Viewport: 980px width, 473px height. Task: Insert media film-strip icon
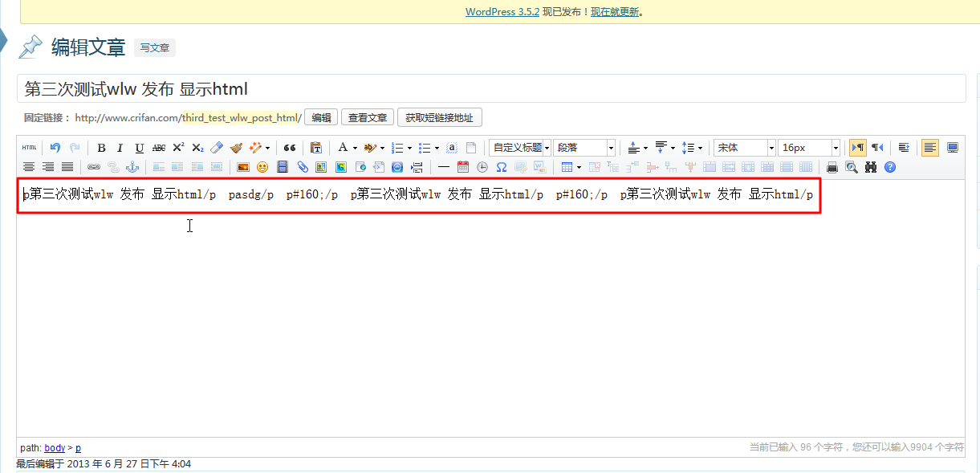[x=283, y=167]
